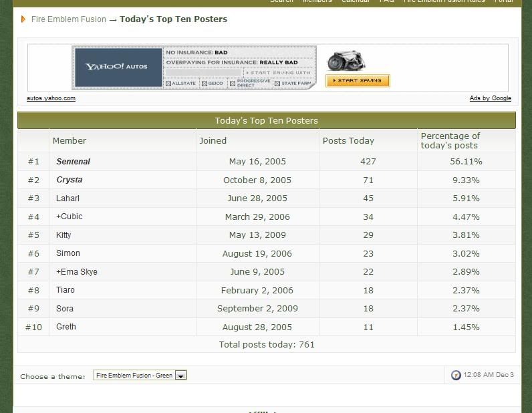Check the Allstate checkbox in the ad
The height and width of the screenshot is (413, 532).
(168, 84)
